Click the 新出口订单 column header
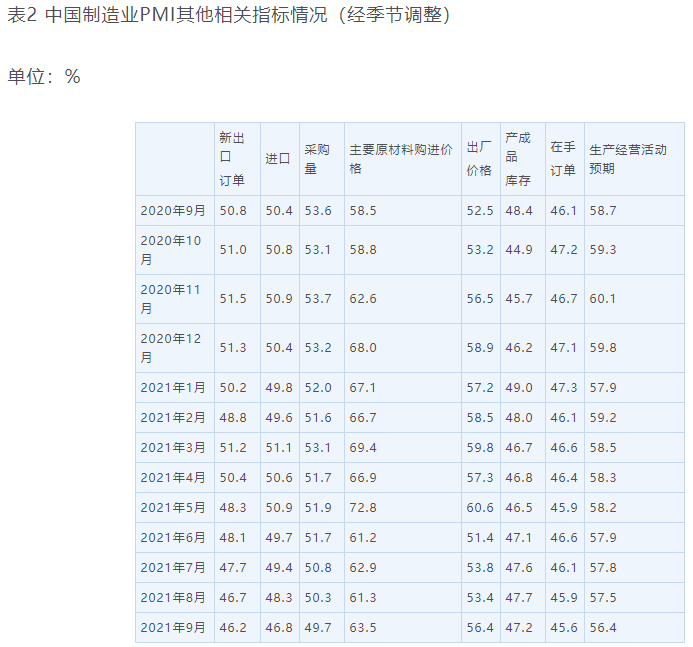The width and height of the screenshot is (693, 647). tap(232, 159)
